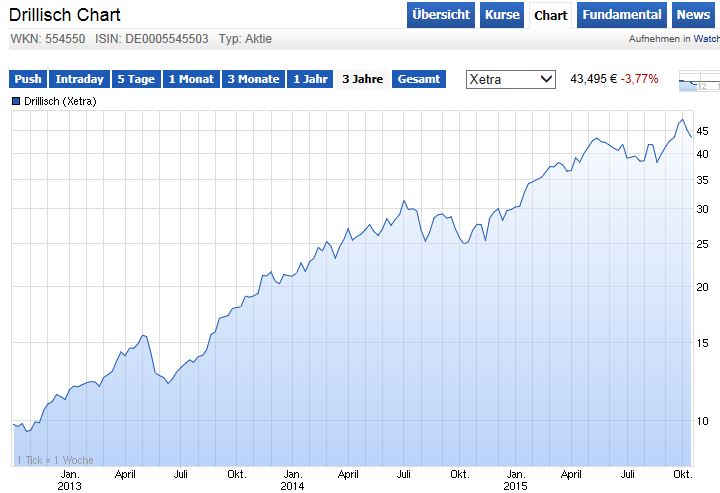Click the Aufnehmen in Watchlist link

pos(674,39)
